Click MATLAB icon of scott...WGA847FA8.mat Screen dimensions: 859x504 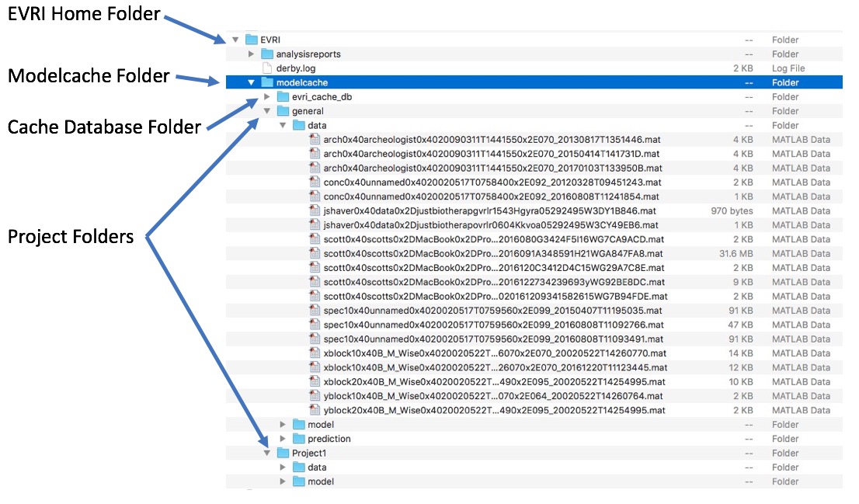coord(315,253)
